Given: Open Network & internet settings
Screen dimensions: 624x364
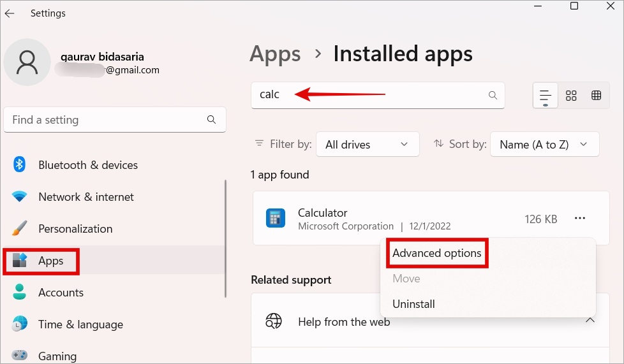Looking at the screenshot, I should pos(85,197).
